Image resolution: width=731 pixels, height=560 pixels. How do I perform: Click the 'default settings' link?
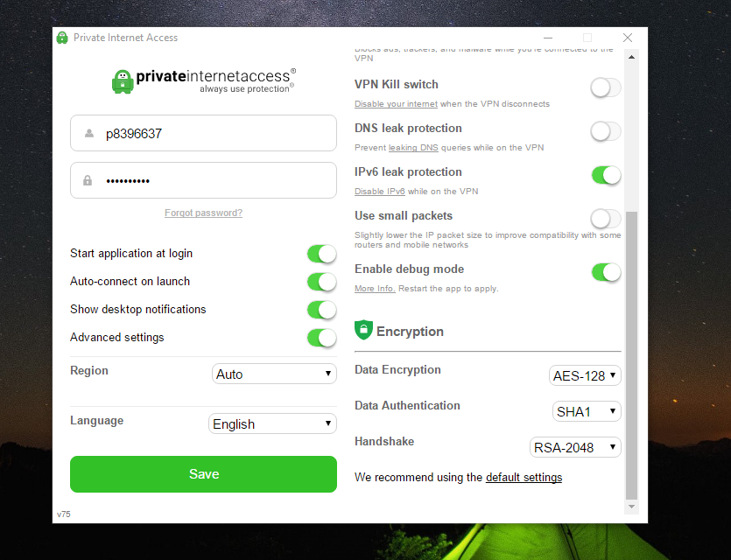click(524, 478)
